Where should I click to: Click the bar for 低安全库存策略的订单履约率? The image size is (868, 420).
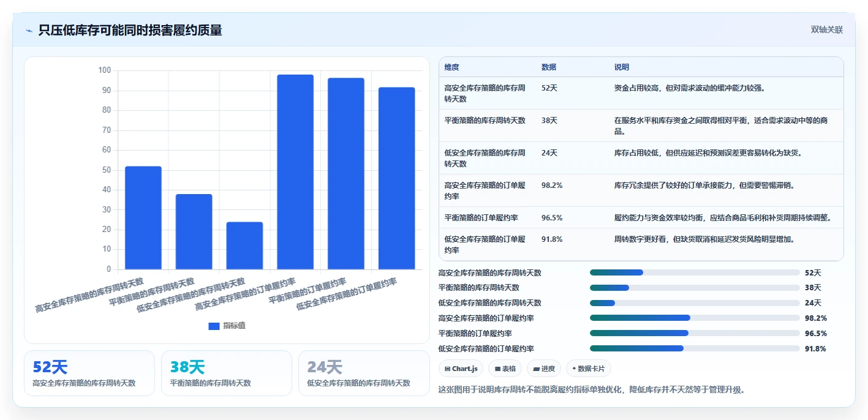tap(396, 178)
